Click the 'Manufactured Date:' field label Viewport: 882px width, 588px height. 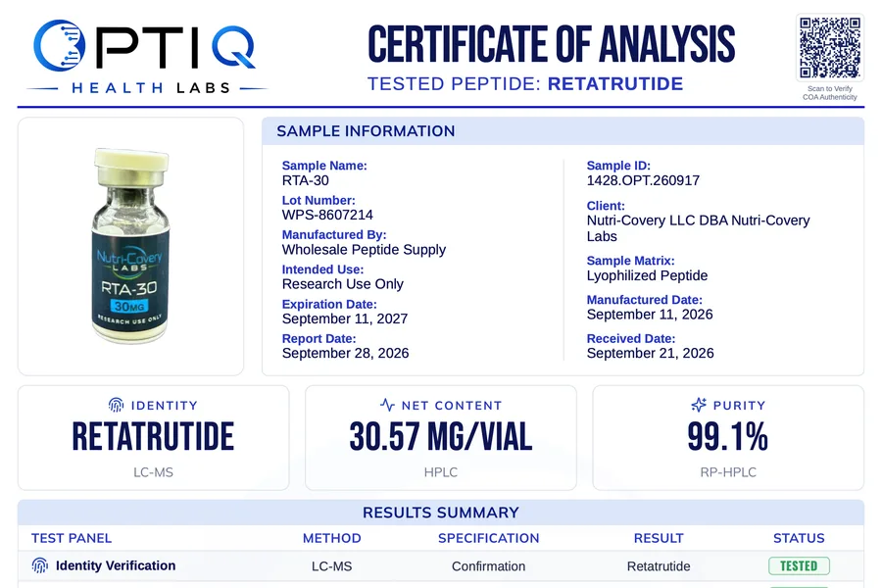645,300
